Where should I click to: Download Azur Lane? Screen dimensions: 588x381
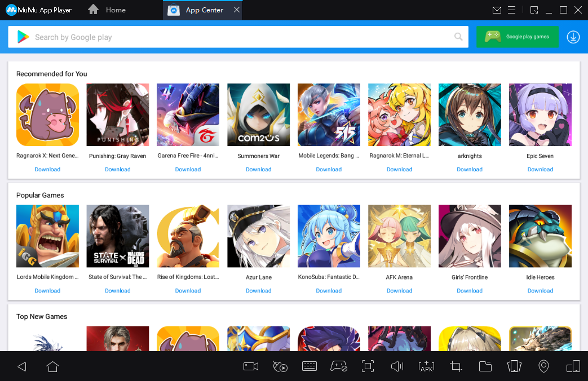pyautogui.click(x=258, y=291)
